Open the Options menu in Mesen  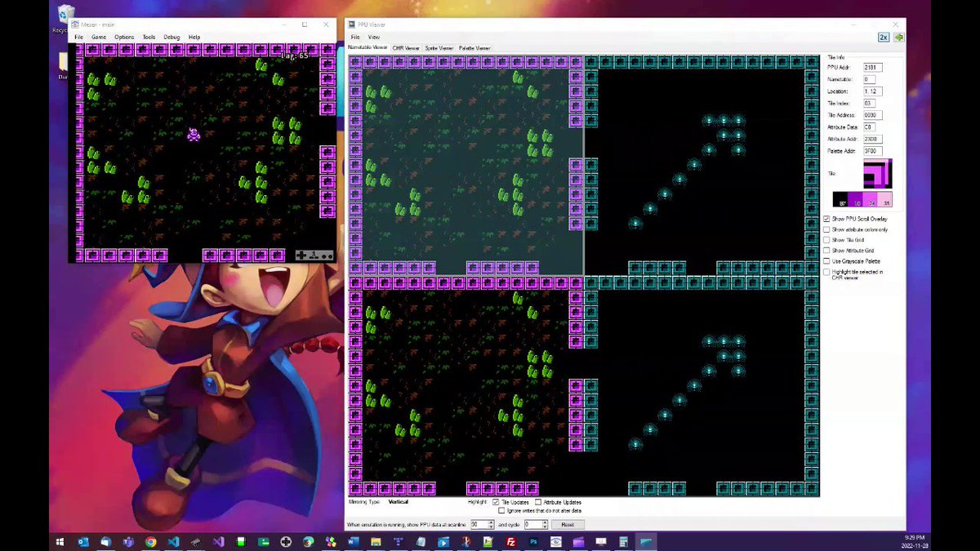click(124, 37)
